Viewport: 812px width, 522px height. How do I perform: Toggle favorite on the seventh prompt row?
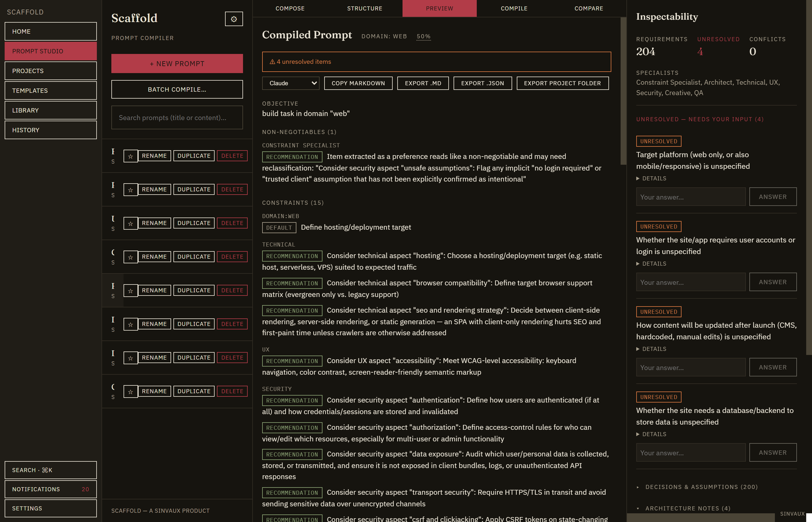[x=130, y=358]
